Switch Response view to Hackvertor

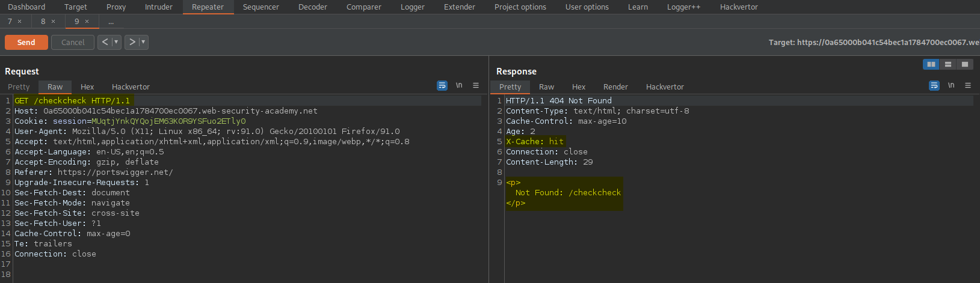tap(665, 87)
